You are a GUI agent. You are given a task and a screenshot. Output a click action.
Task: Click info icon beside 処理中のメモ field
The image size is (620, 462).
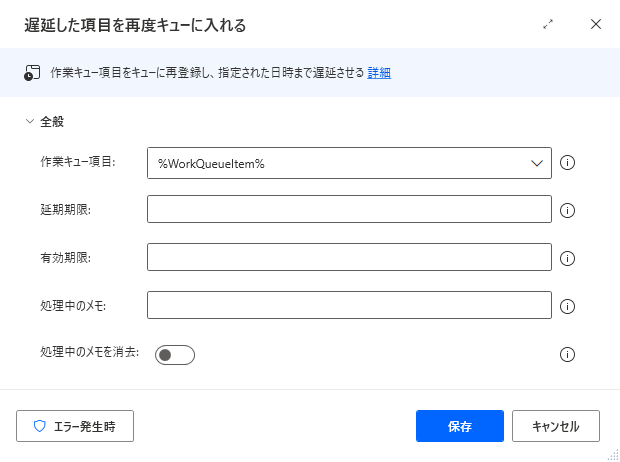(567, 306)
